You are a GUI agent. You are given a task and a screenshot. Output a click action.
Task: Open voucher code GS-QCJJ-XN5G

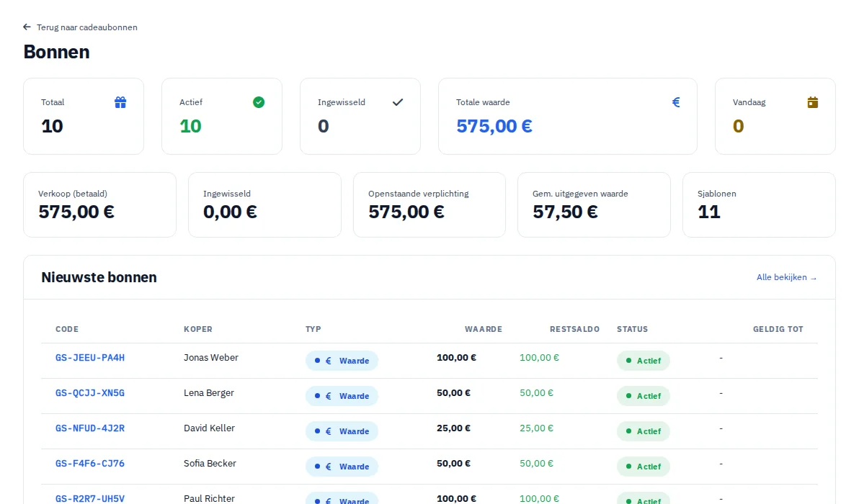[90, 393]
